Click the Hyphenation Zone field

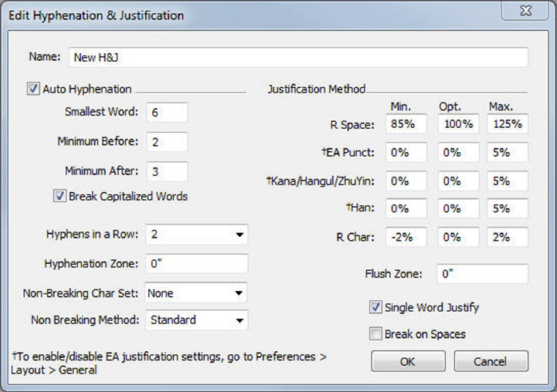point(196,263)
